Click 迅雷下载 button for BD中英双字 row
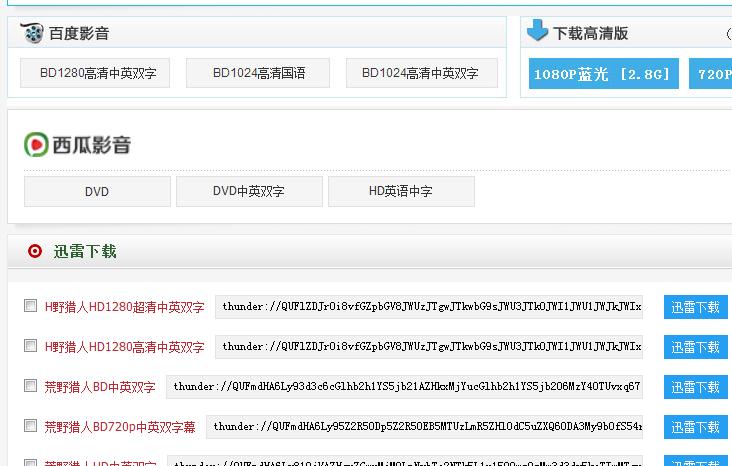 (x=696, y=387)
